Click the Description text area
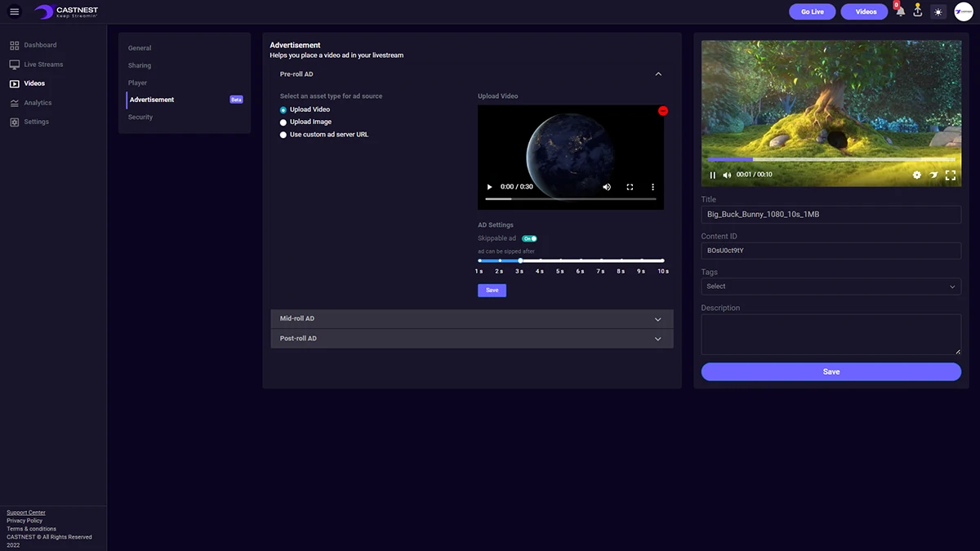 pos(831,335)
